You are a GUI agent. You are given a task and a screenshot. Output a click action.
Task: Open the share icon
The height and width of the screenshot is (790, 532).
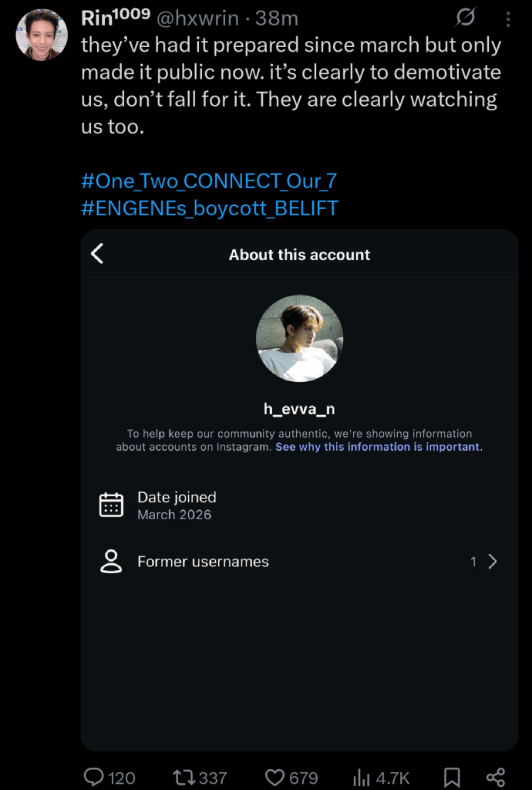click(x=496, y=777)
